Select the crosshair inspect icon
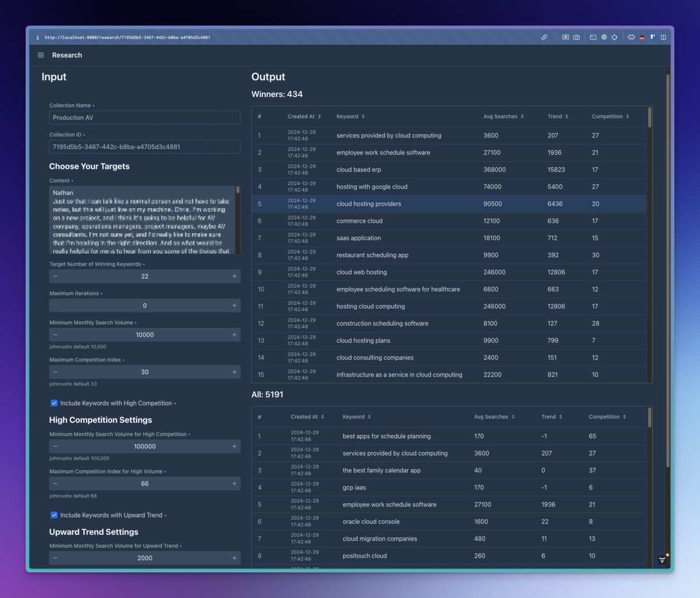Viewport: 700px width, 598px height. [x=614, y=37]
